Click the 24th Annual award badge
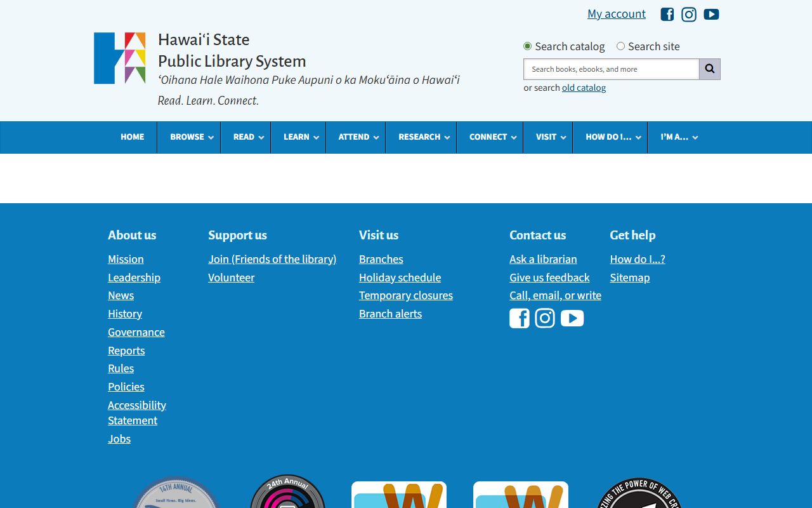This screenshot has height=508, width=812. click(x=287, y=492)
